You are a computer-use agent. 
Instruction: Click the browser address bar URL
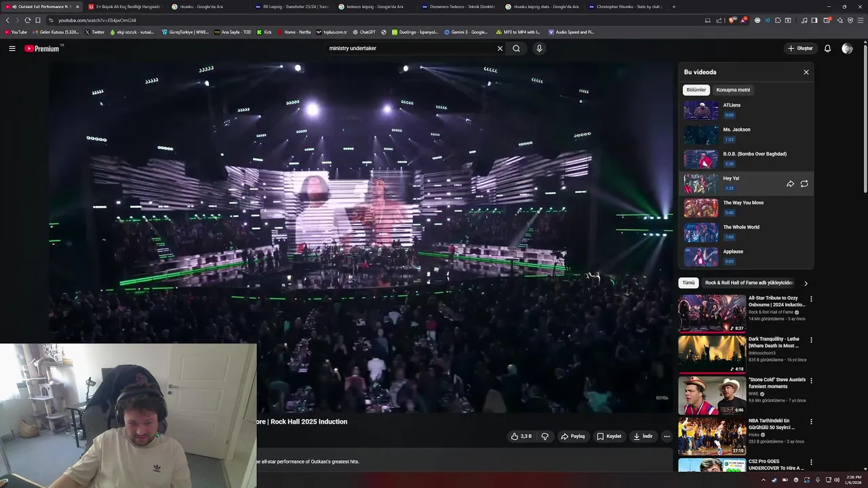[97, 20]
